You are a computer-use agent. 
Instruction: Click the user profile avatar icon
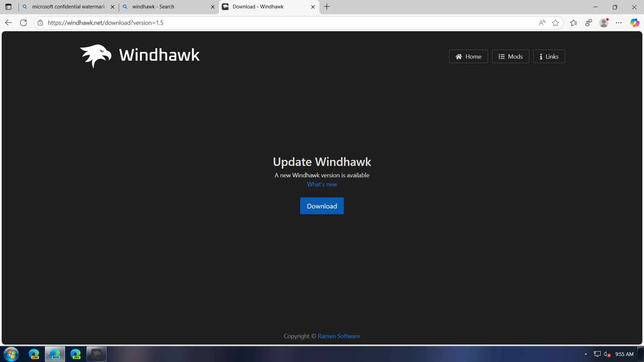tap(604, 23)
